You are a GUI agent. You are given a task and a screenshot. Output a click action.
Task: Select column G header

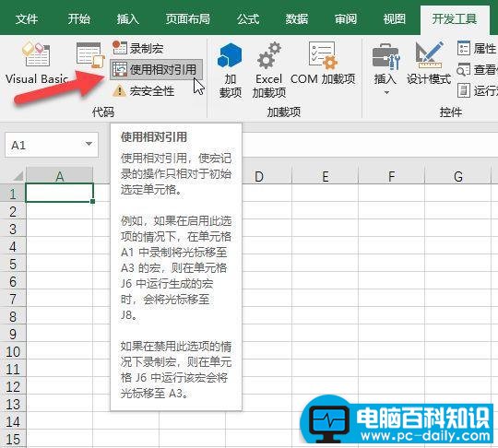click(x=457, y=176)
